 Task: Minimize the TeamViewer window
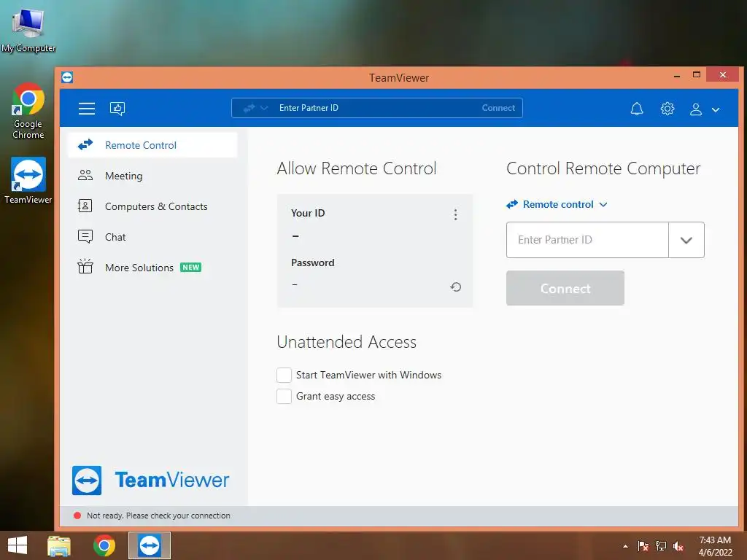676,76
